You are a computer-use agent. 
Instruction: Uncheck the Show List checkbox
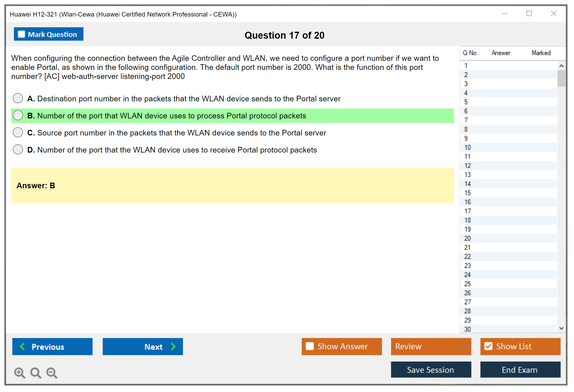pos(488,346)
